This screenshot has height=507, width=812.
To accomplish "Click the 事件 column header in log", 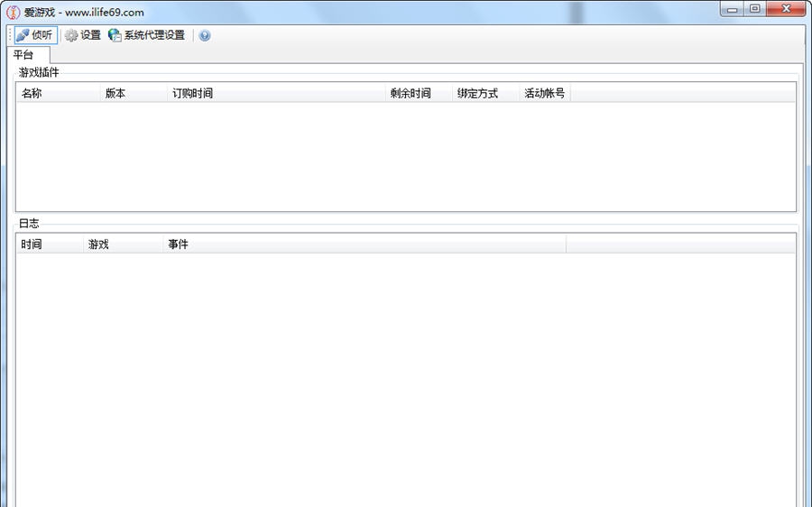I will [364, 244].
